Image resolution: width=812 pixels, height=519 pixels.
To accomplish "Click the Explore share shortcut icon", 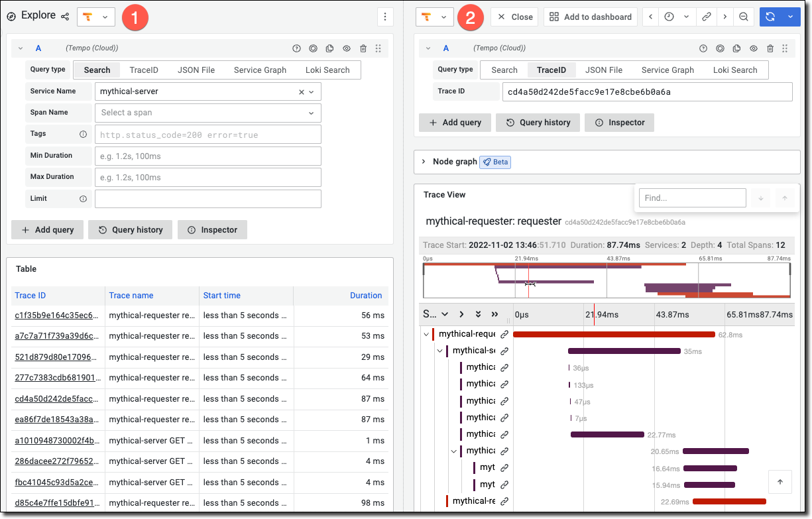I will point(64,15).
